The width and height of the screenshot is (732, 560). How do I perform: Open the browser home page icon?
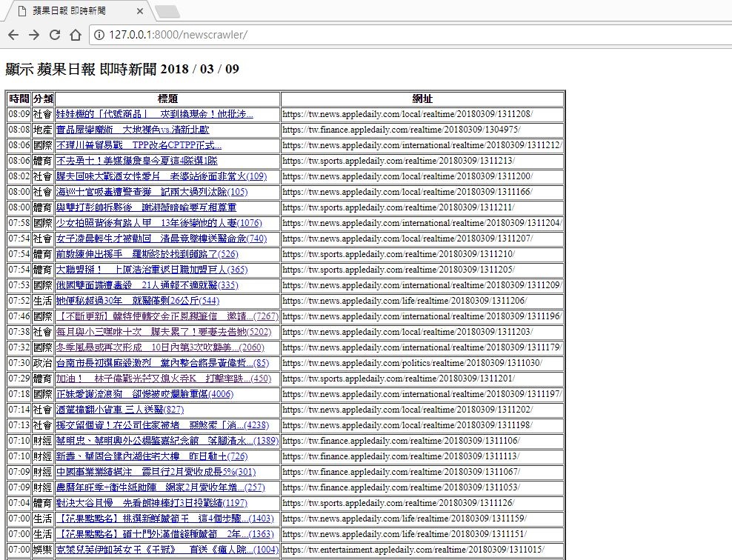click(75, 35)
